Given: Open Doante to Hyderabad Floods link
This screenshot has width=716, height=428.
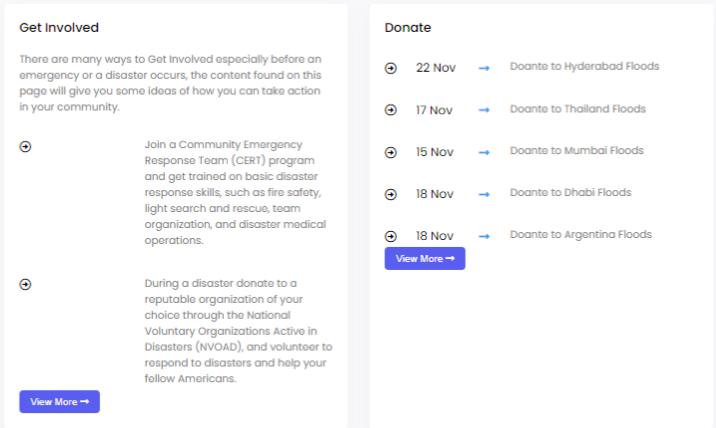Looking at the screenshot, I should click(x=584, y=66).
